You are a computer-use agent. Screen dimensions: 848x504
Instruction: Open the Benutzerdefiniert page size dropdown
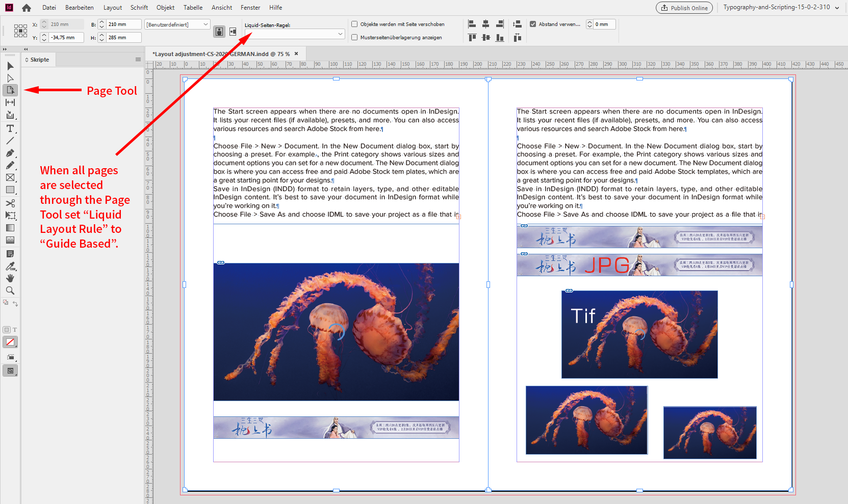204,24
